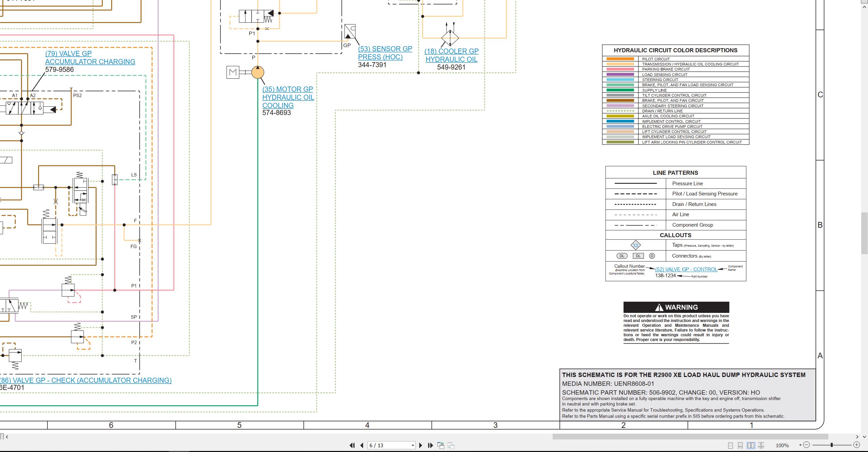Image resolution: width=868 pixels, height=452 pixels.
Task: Click the zoom slider handle
Action: (832, 445)
